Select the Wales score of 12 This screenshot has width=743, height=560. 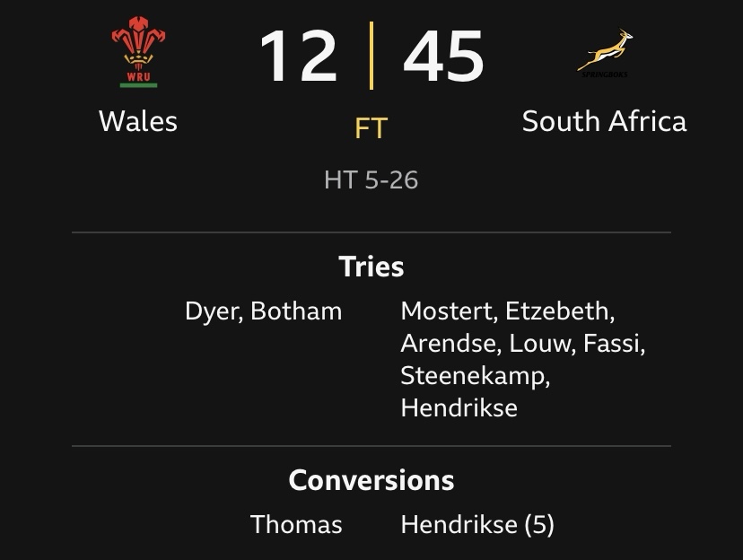(298, 57)
